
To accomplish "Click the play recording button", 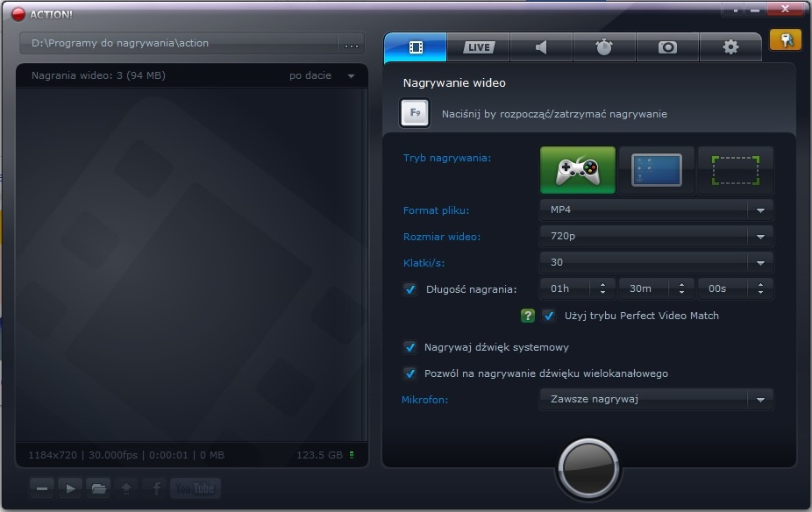I will pyautogui.click(x=70, y=488).
